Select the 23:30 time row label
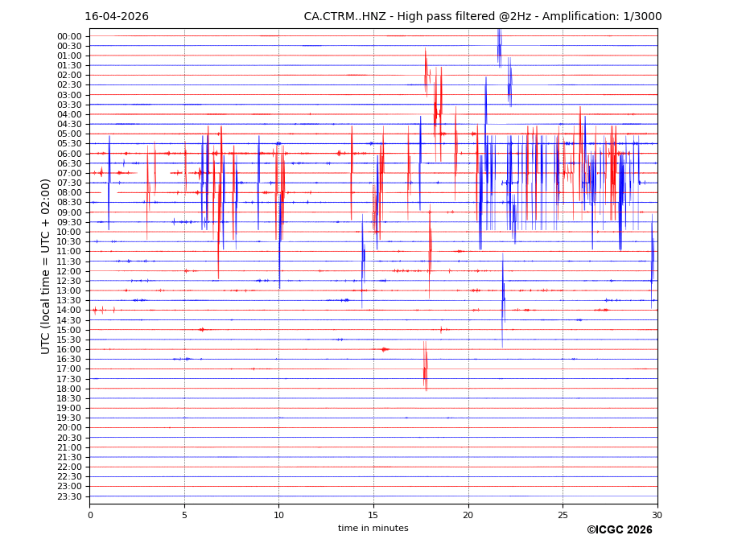The height and width of the screenshot is (560, 746). click(x=69, y=496)
